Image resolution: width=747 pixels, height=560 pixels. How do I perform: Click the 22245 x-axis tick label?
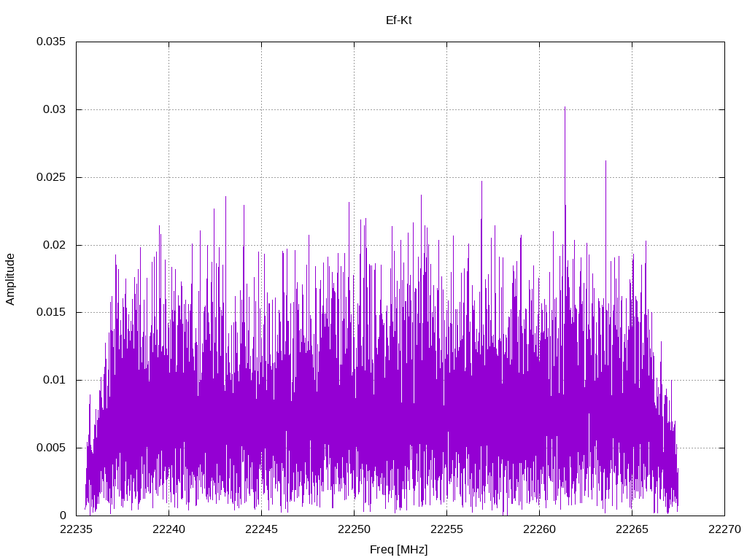(262, 529)
